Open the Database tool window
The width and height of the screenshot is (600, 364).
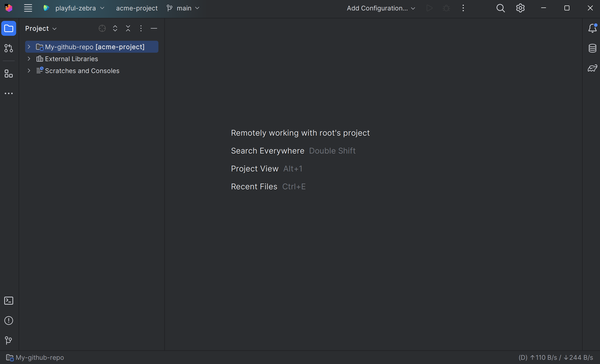593,48
